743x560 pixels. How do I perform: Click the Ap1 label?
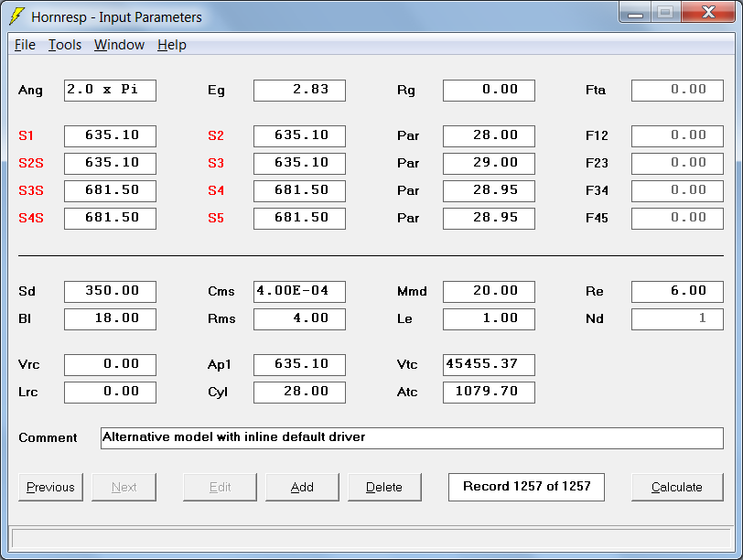(x=220, y=365)
